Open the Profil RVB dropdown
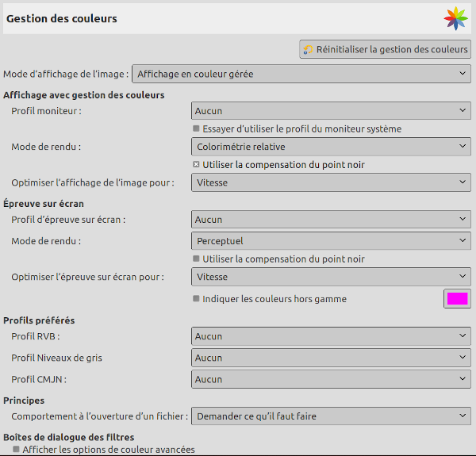Screen dimensions: 476x456 coord(331,336)
